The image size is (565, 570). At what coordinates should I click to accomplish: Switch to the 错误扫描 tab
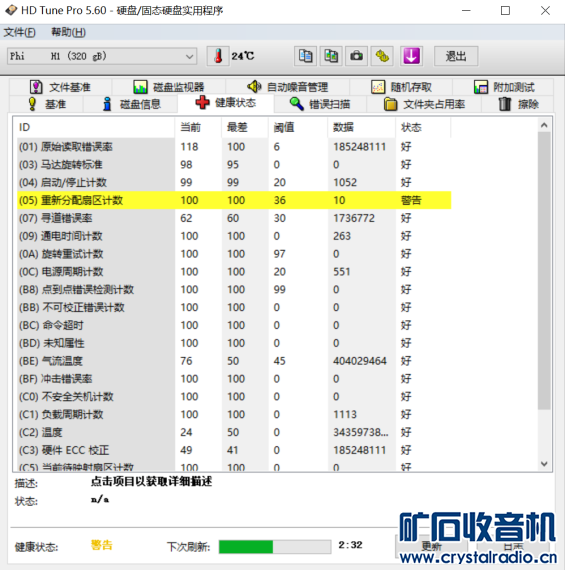pyautogui.click(x=321, y=104)
